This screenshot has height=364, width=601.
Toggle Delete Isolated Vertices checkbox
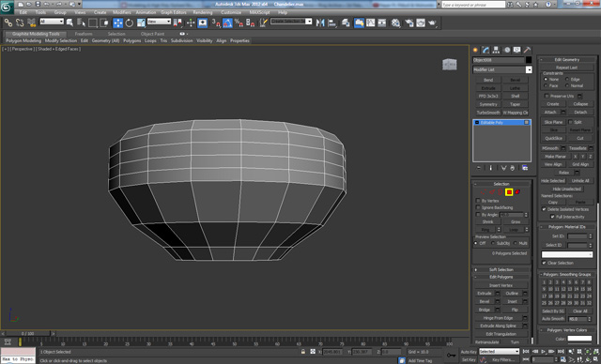point(544,209)
